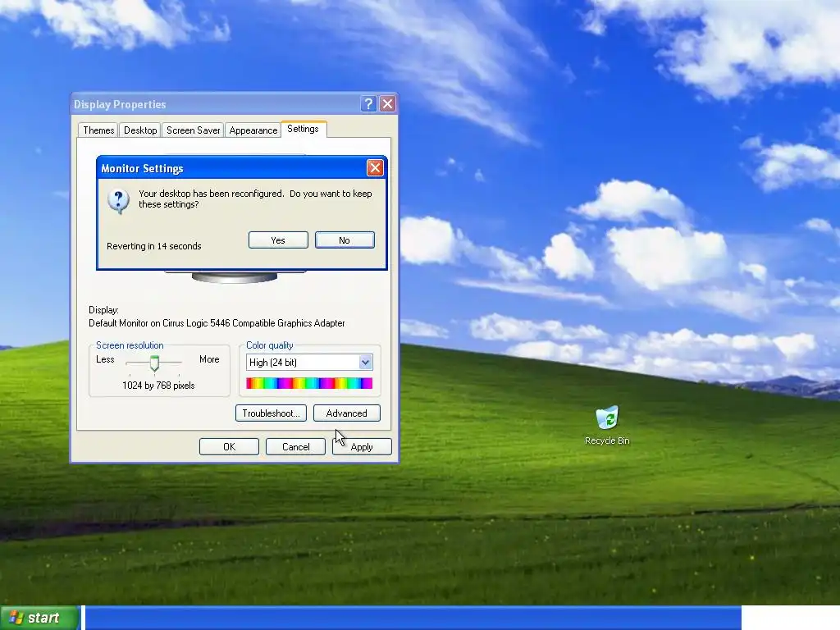This screenshot has height=630, width=840.
Task: Switch to the Appearance tab
Action: coord(253,130)
